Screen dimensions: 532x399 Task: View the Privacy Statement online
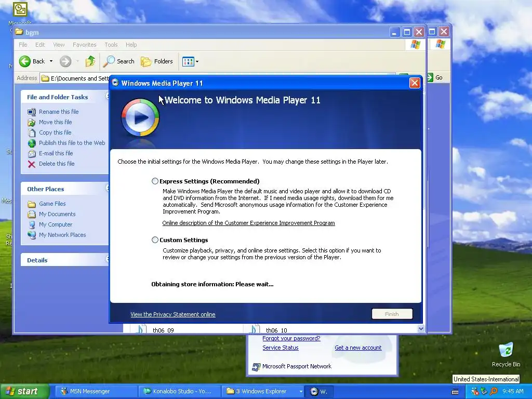click(x=172, y=314)
